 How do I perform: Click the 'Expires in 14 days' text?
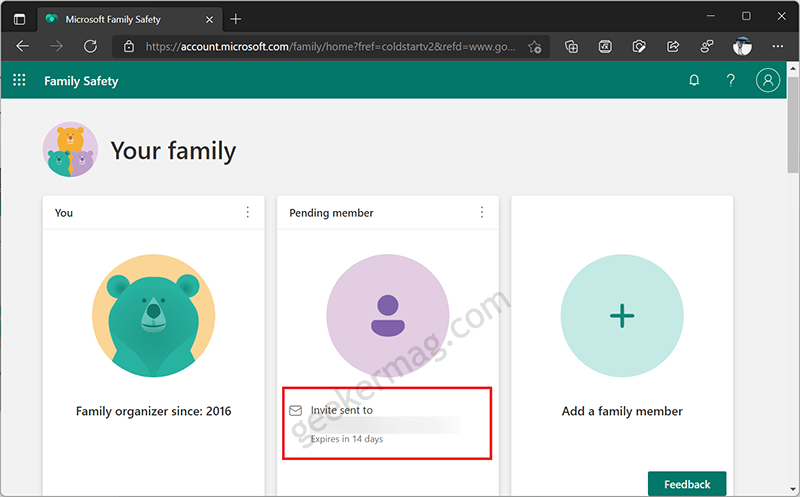347,439
